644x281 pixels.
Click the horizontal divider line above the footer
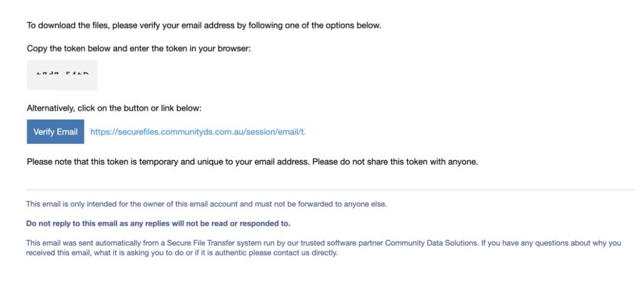coord(330,190)
